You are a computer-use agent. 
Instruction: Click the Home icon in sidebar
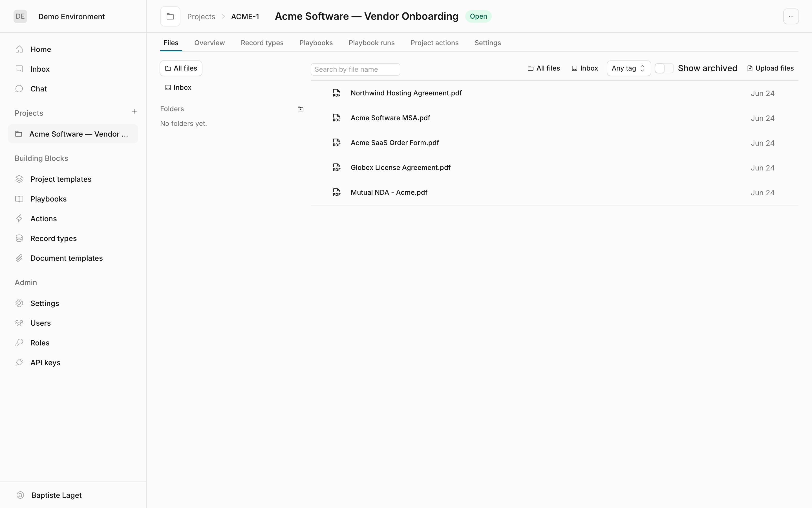click(x=19, y=49)
